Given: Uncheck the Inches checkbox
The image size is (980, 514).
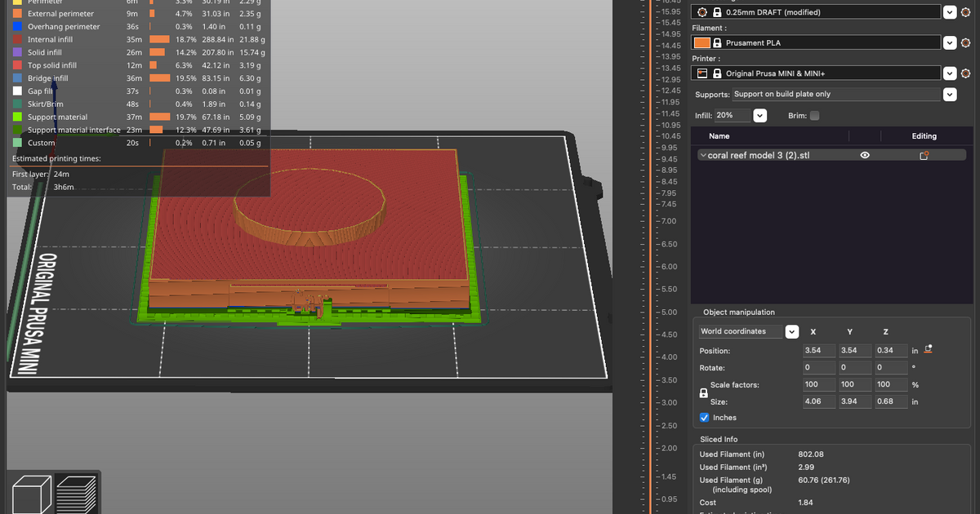Looking at the screenshot, I should pos(705,418).
